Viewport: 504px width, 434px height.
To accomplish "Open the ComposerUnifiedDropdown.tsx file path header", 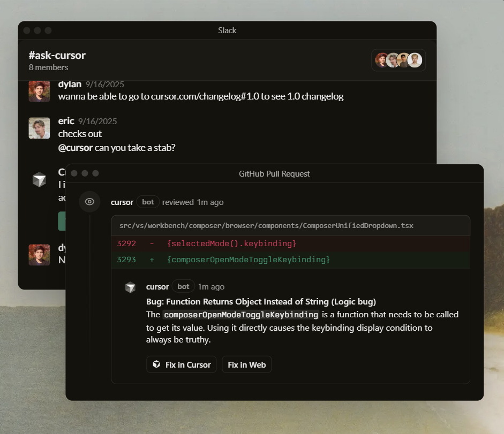I will [266, 226].
